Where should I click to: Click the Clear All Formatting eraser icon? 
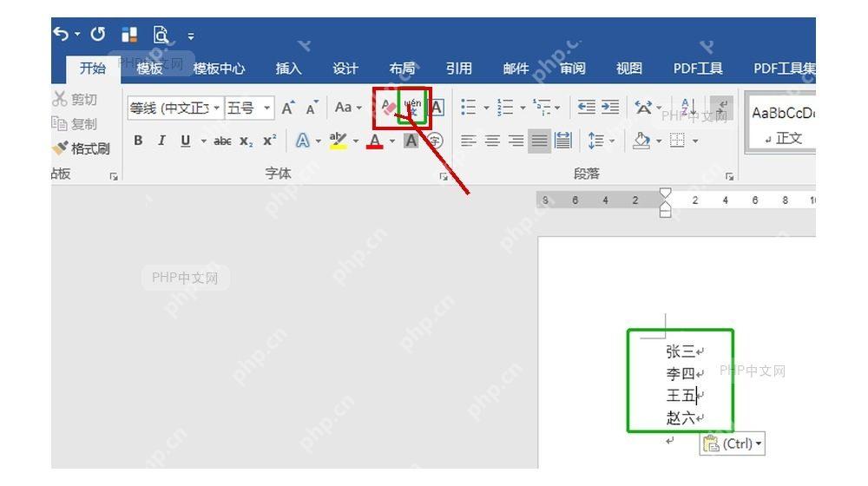389,108
